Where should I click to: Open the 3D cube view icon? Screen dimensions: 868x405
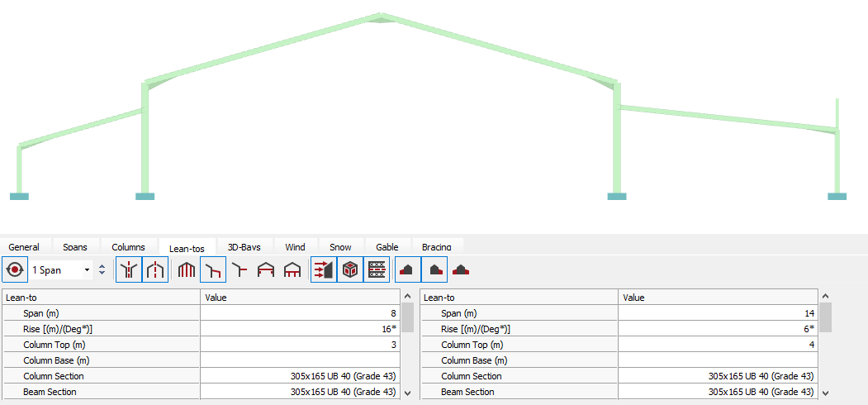point(350,270)
